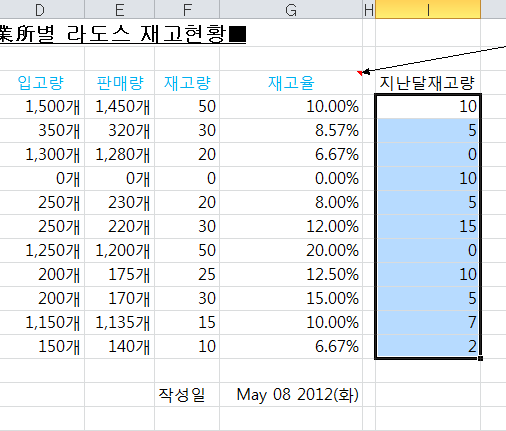
Task: Select 지난달재고량 value 7
Action: coord(428,323)
